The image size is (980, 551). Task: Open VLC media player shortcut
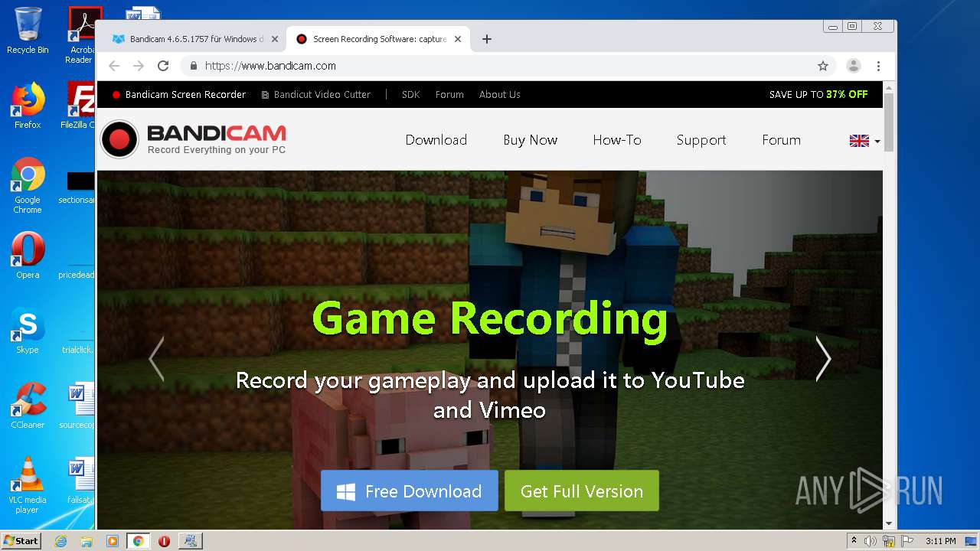tap(28, 485)
